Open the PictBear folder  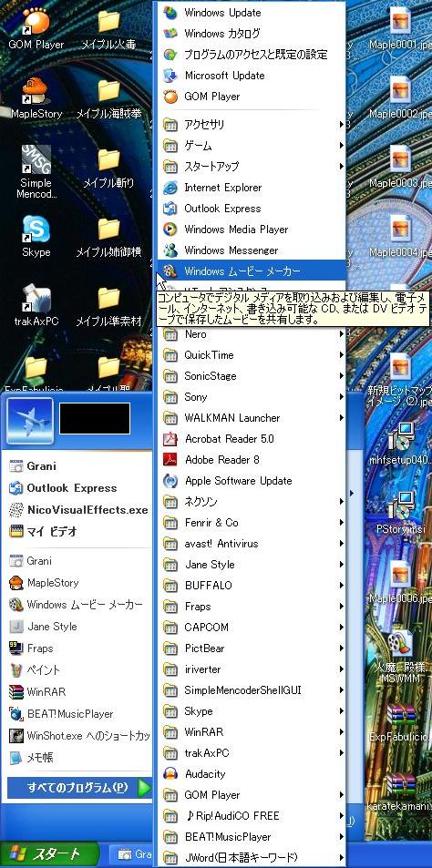252,648
